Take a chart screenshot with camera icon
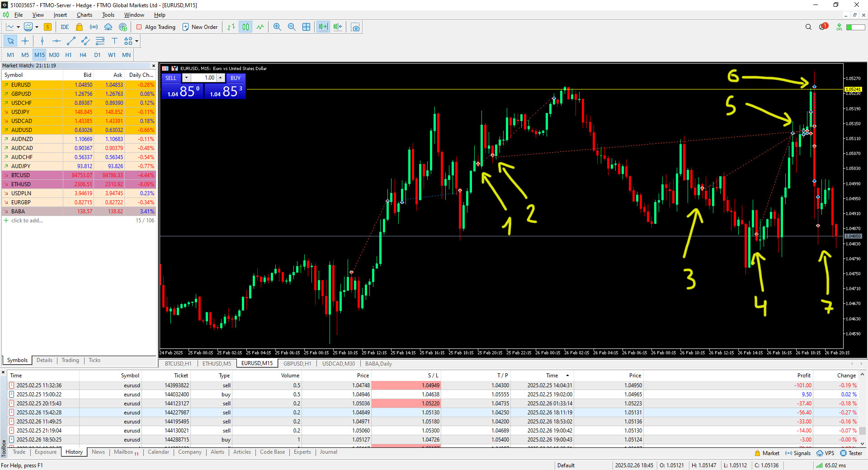 [x=355, y=27]
